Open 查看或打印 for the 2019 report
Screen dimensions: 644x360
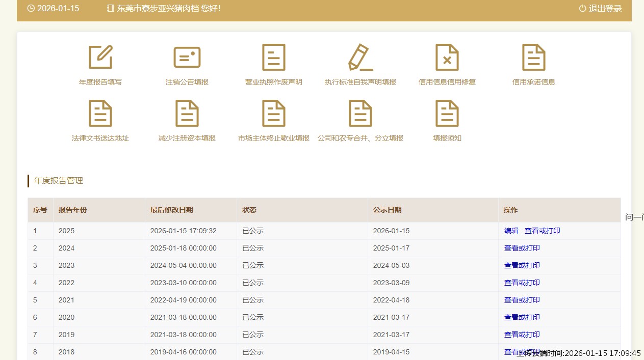(x=522, y=335)
